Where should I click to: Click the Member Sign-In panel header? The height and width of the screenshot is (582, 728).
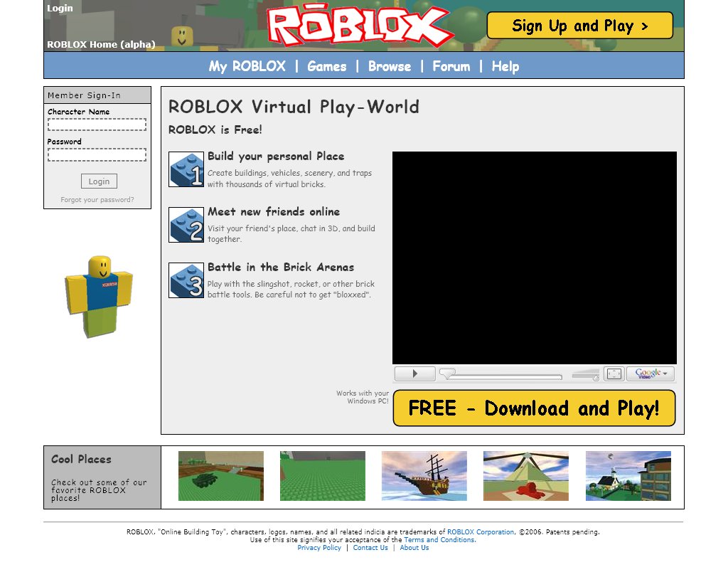97,95
